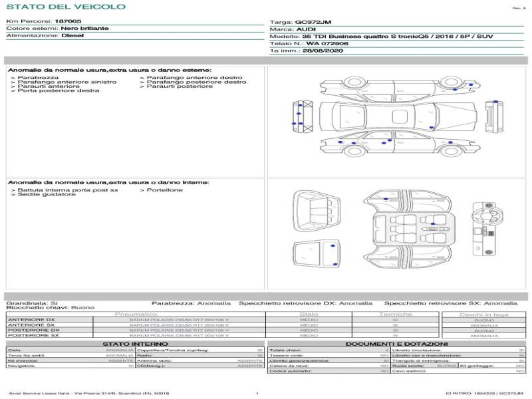This screenshot has height=399, width=532.
Task: Click the 'DOCUMENTI E DOTAZIONI' section header
Action: click(396, 344)
